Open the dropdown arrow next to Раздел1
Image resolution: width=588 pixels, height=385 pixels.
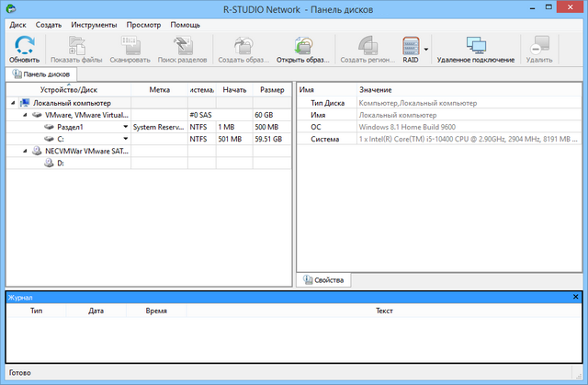126,127
